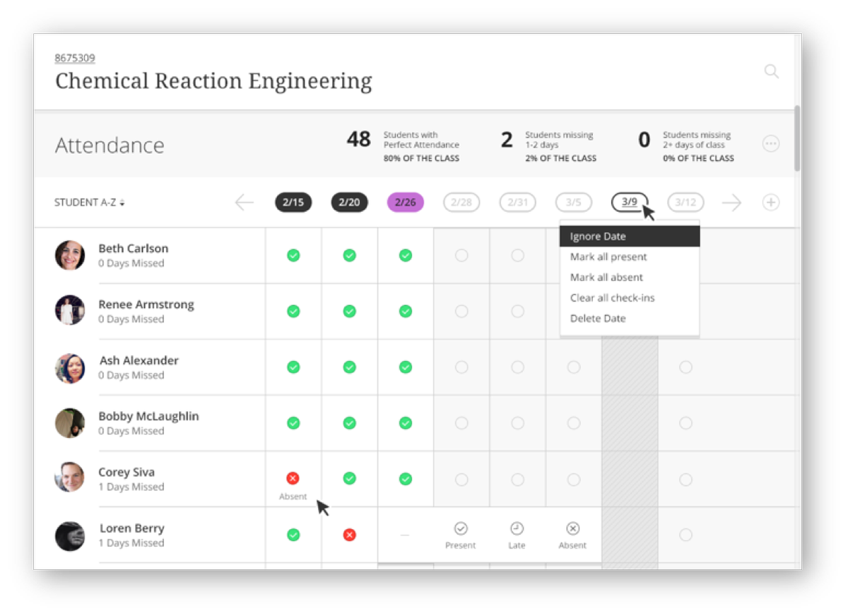Open Ash Alexander's student name
The image size is (848, 616).
click(139, 360)
